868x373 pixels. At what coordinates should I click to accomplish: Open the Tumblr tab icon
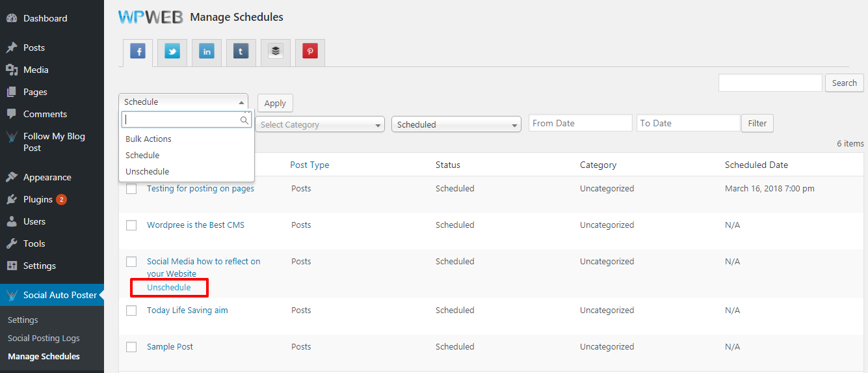click(241, 52)
